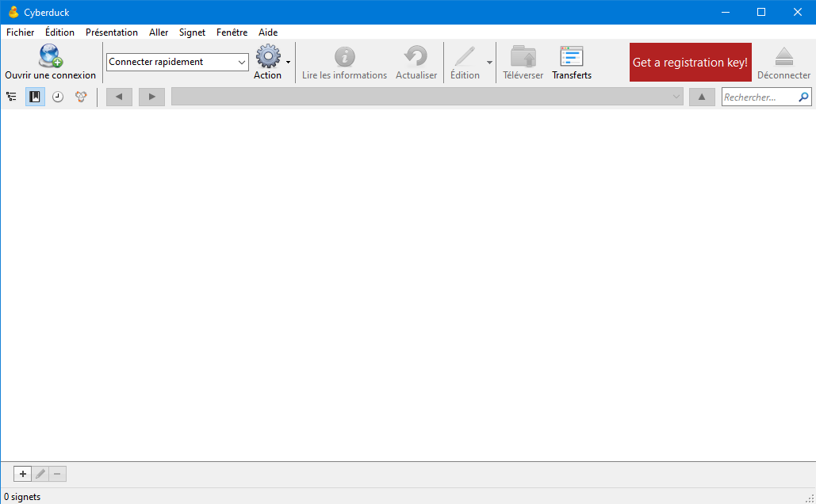Open a new connection with globe icon

[x=51, y=56]
